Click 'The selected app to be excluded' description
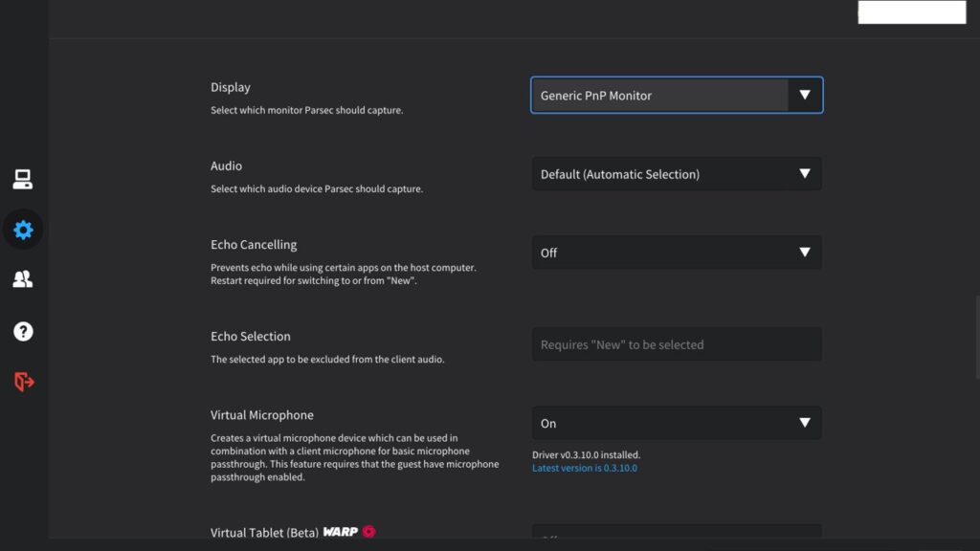The image size is (980, 551). point(327,360)
